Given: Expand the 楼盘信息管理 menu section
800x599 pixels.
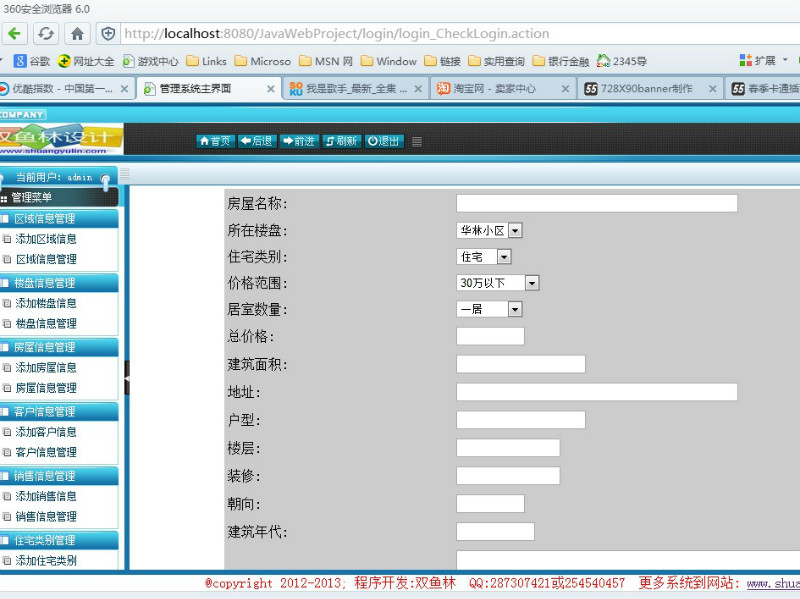Looking at the screenshot, I should [59, 283].
